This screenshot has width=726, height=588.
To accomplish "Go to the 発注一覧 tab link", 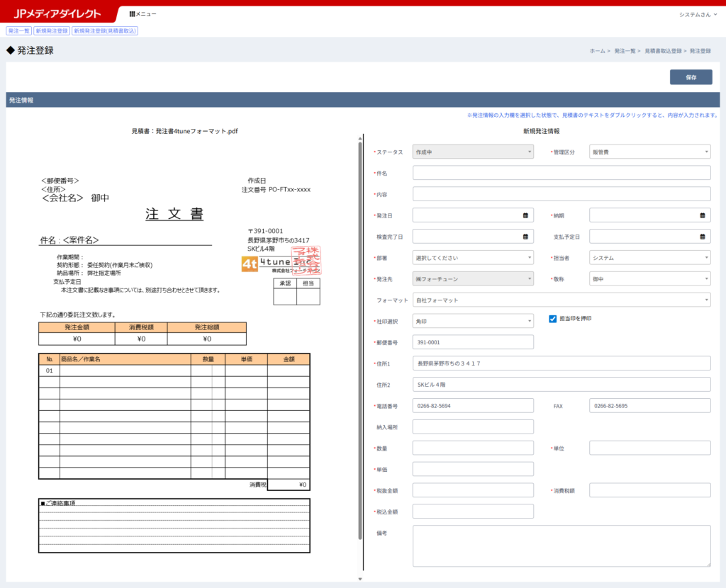I will 18,31.
